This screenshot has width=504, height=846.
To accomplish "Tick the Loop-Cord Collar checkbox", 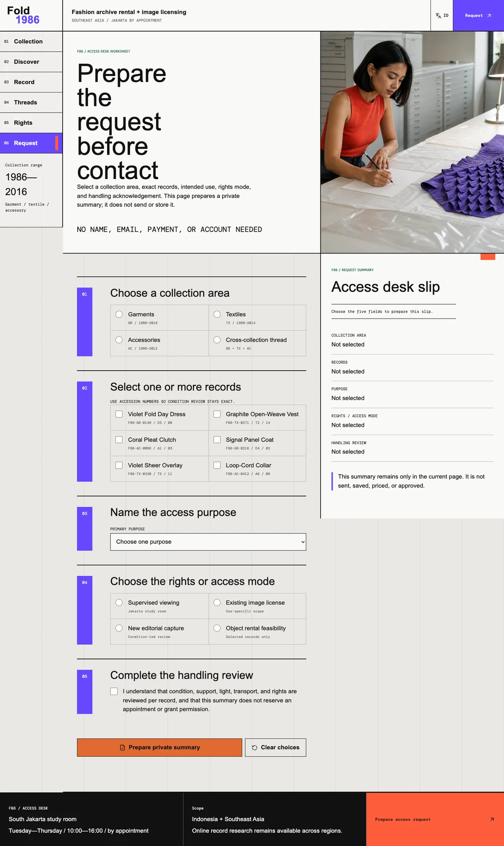I will [x=217, y=465].
